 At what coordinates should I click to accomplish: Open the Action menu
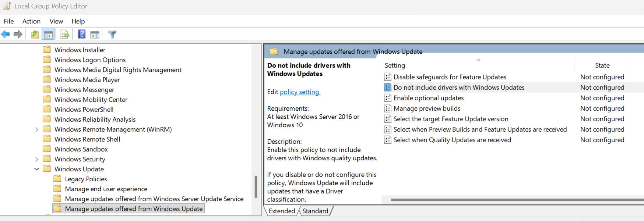(x=31, y=21)
